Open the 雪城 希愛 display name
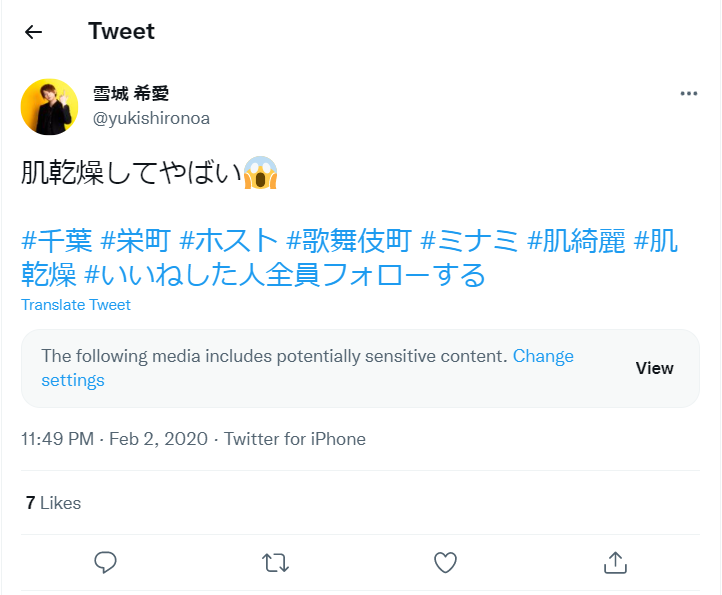Image resolution: width=722 pixels, height=595 pixels. tap(131, 94)
